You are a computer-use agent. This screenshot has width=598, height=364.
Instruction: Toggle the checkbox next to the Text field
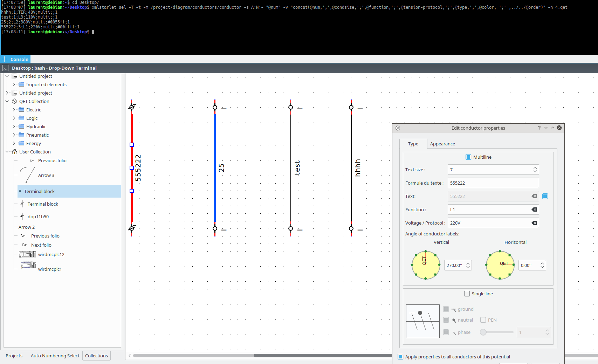(545, 196)
